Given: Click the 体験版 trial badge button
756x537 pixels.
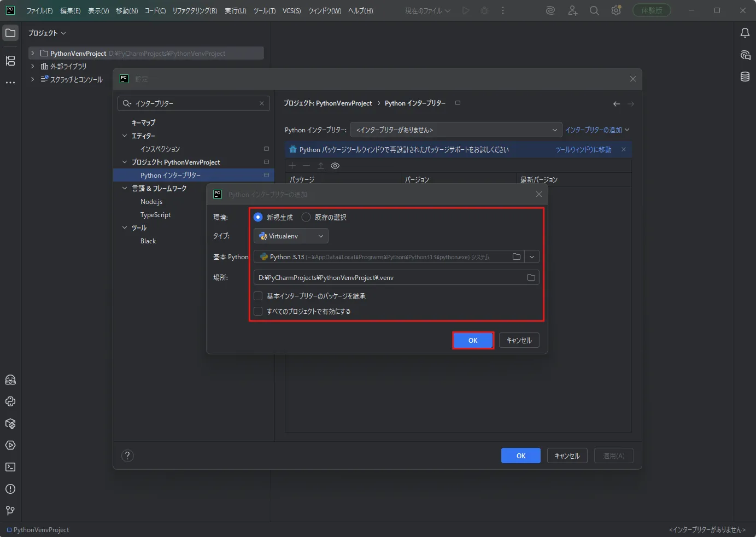Looking at the screenshot, I should 652,10.
